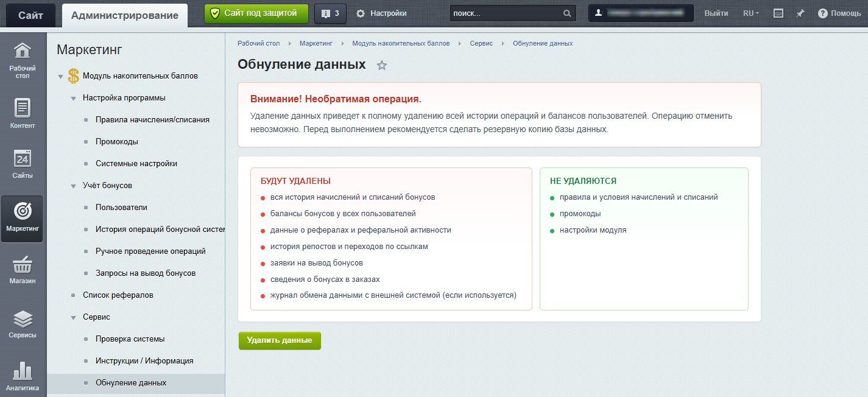Click the user profile icon
Viewport: 868px width, 397px height.
click(x=599, y=13)
